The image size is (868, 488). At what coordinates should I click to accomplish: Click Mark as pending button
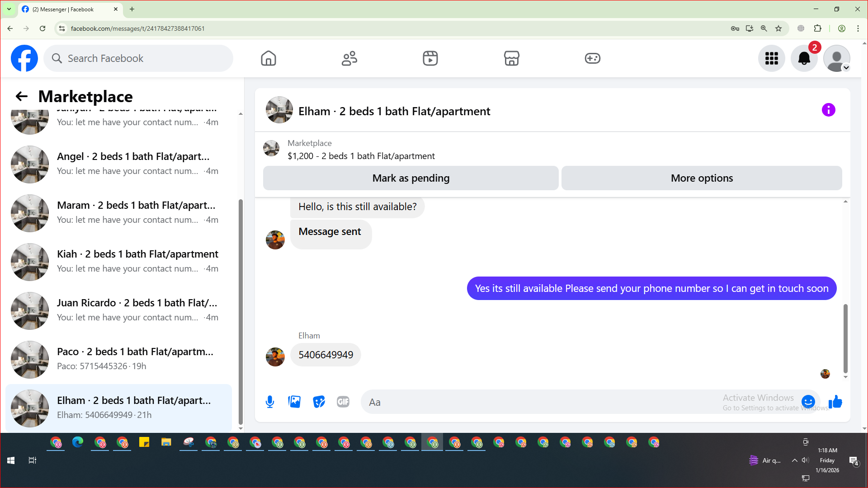[410, 178]
